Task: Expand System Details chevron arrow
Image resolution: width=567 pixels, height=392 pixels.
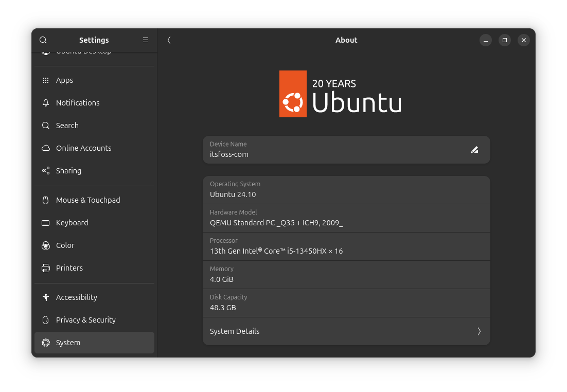Action: tap(479, 331)
